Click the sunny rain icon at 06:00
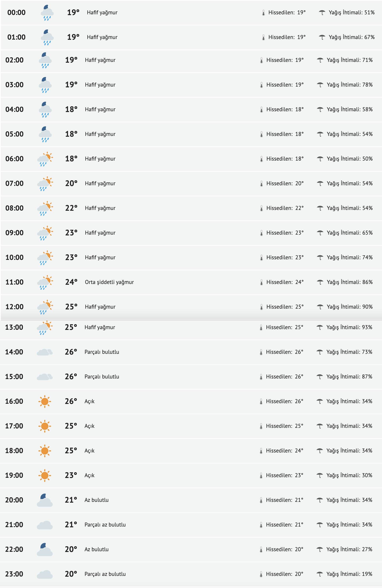Screen dimensions: 382x588 [x=45, y=159]
